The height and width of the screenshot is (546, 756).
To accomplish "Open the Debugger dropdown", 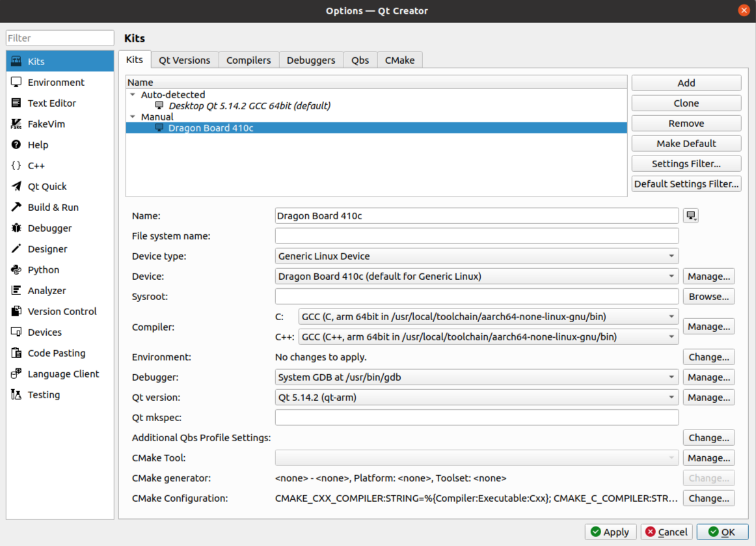I will pos(476,377).
